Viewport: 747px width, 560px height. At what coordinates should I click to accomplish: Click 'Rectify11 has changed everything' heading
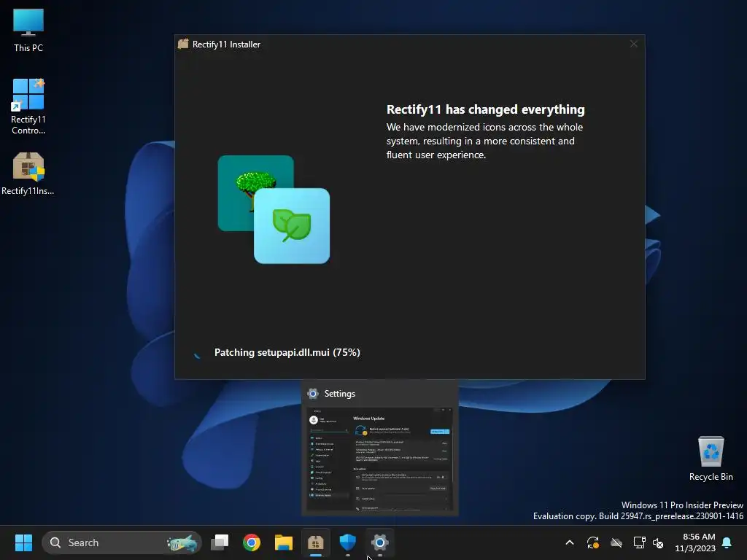pos(485,109)
